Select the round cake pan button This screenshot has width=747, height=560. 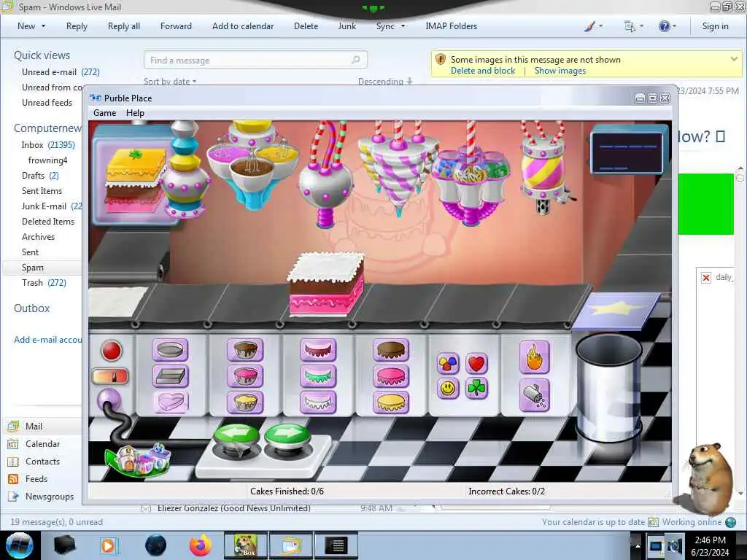coord(170,350)
